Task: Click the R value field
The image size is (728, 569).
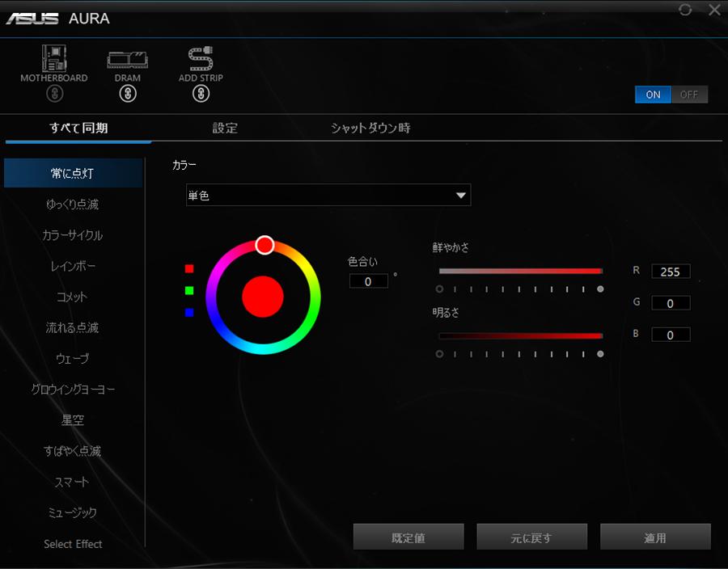Action: (x=671, y=272)
